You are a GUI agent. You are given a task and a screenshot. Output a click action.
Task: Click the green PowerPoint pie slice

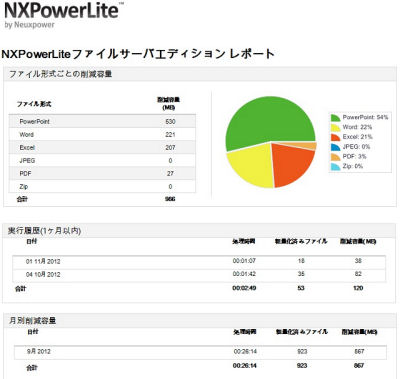(x=267, y=120)
